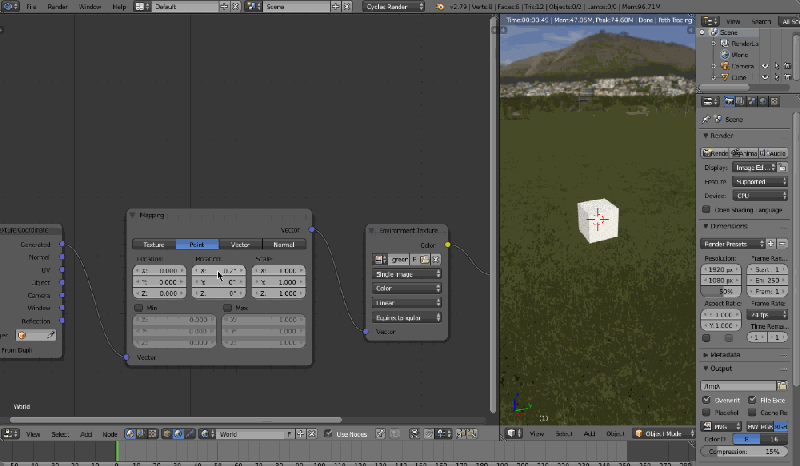The width and height of the screenshot is (800, 466).
Task: Unlink world datablock with X icon
Action: (312, 434)
